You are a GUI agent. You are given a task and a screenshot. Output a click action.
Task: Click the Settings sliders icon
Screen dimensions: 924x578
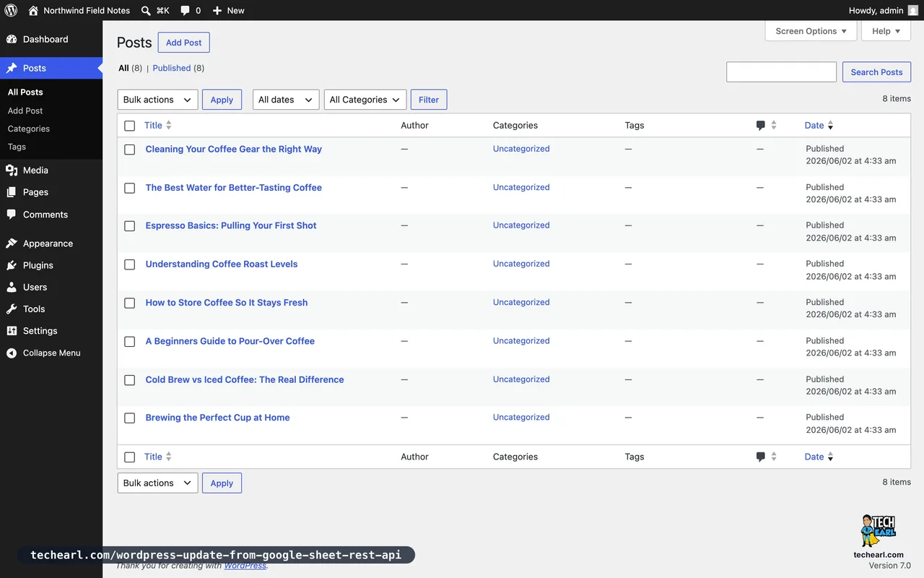pyautogui.click(x=12, y=331)
